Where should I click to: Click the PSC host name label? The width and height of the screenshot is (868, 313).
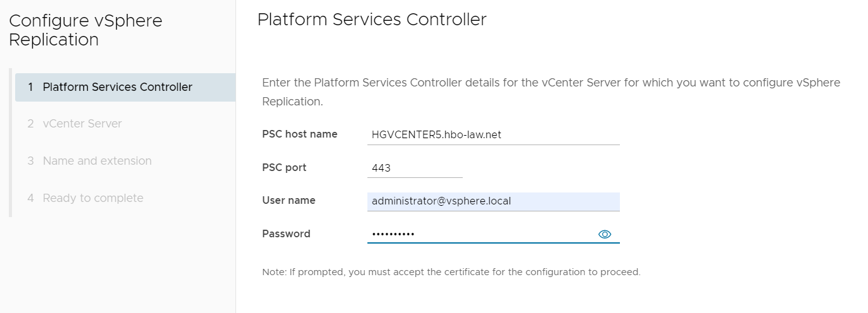299,134
